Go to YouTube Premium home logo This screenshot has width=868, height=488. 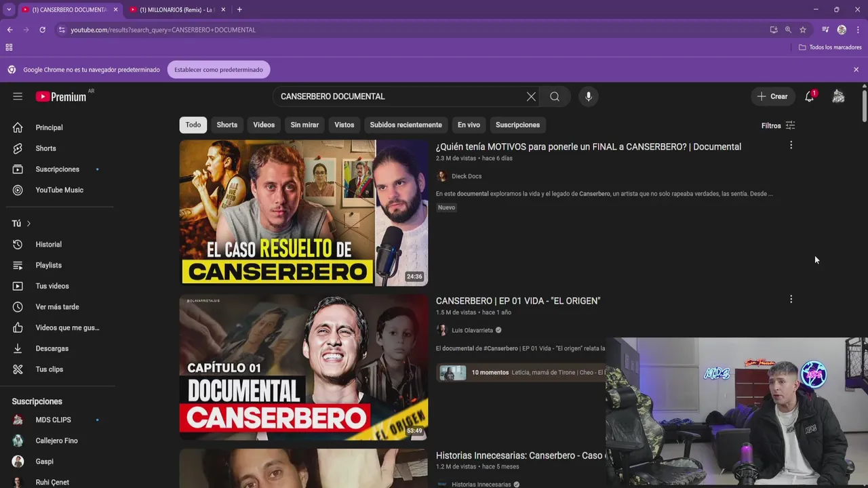pyautogui.click(x=61, y=96)
